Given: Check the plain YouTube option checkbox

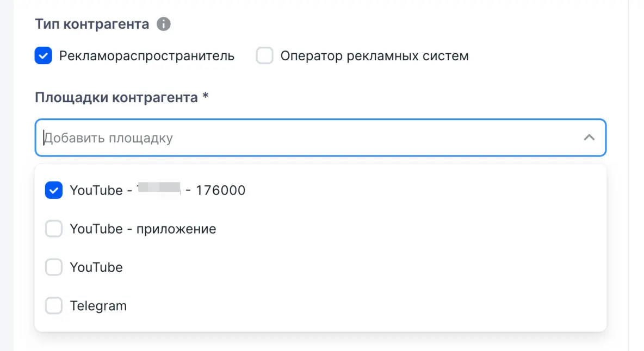Looking at the screenshot, I should (x=54, y=267).
